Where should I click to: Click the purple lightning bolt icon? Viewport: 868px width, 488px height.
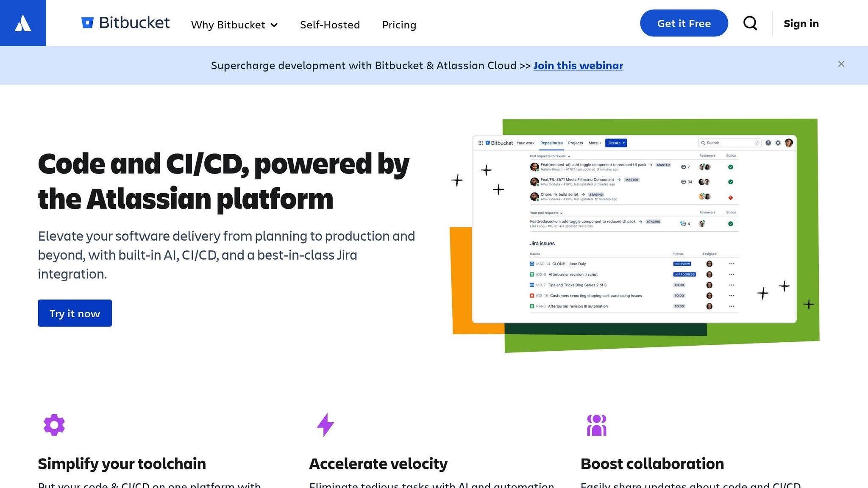(x=325, y=424)
